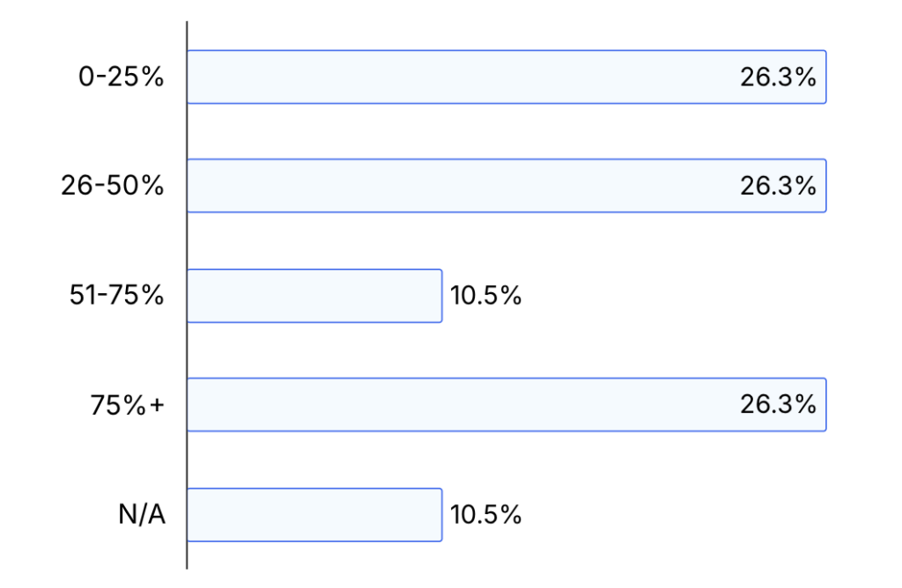Click the plus sign in the 75%+ label
The height and width of the screenshot is (588, 902).
[157, 406]
